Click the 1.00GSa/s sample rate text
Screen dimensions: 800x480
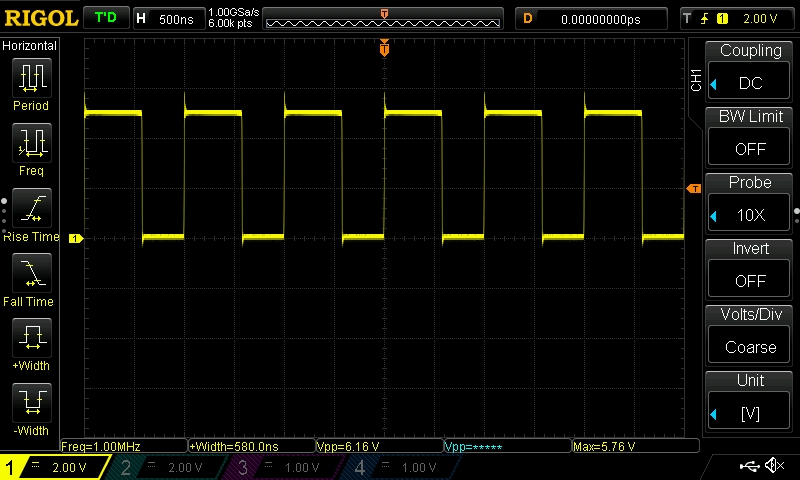tap(234, 12)
